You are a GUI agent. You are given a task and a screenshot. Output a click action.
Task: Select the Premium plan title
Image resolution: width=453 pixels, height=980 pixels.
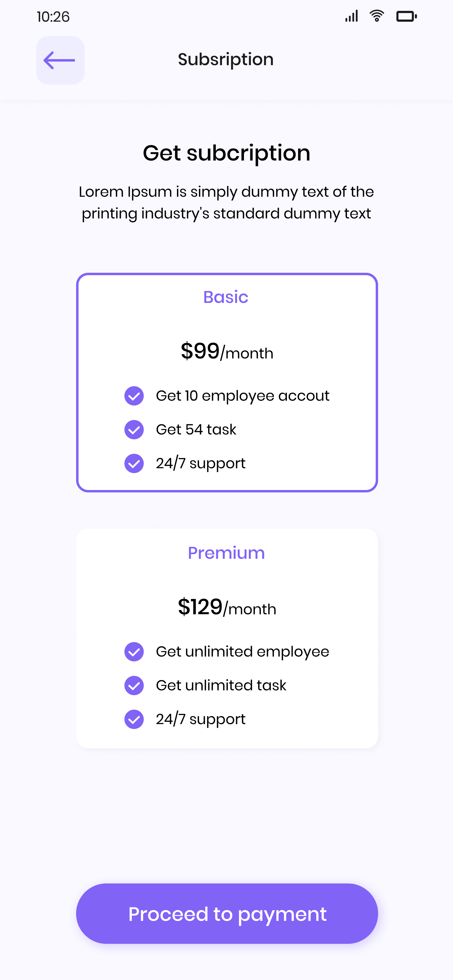226,553
